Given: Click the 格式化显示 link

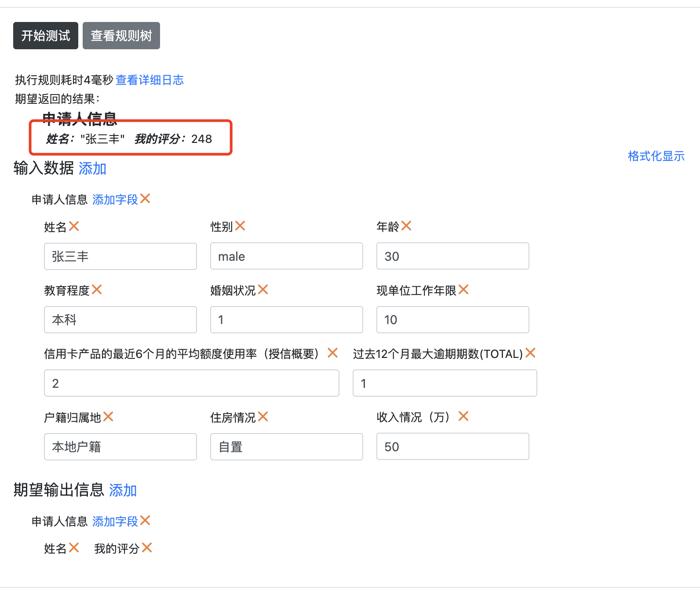Looking at the screenshot, I should [656, 156].
